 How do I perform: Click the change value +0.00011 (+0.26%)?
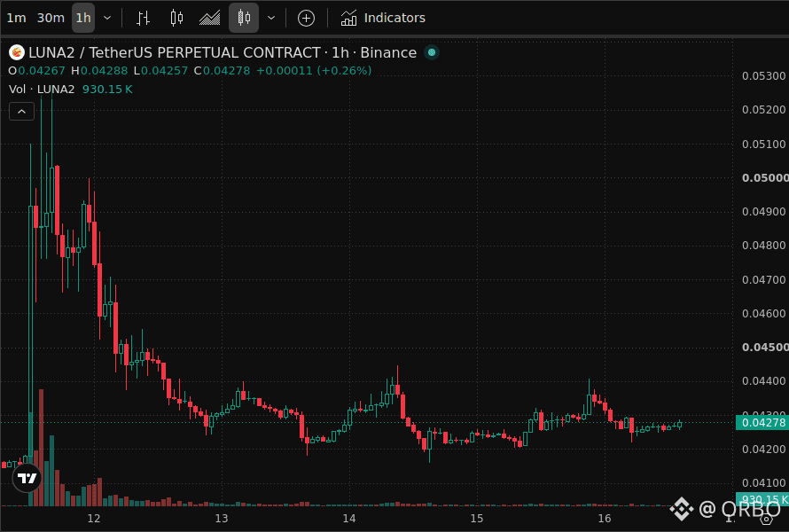click(314, 71)
